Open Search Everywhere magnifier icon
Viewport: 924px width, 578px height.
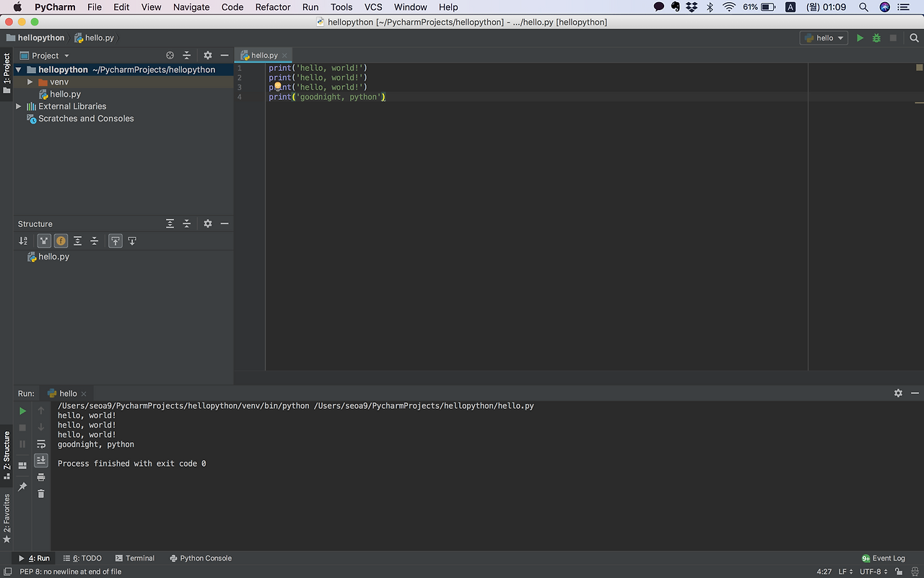click(x=914, y=38)
